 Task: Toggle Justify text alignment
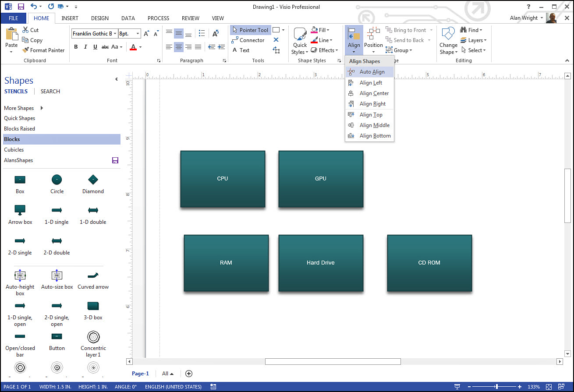coord(198,47)
